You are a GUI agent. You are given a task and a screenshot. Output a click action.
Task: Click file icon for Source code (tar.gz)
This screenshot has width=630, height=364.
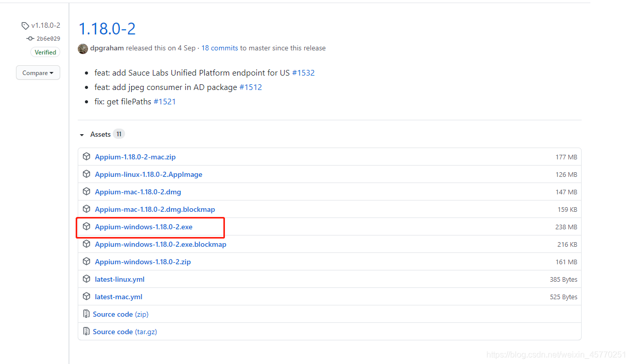tap(86, 331)
